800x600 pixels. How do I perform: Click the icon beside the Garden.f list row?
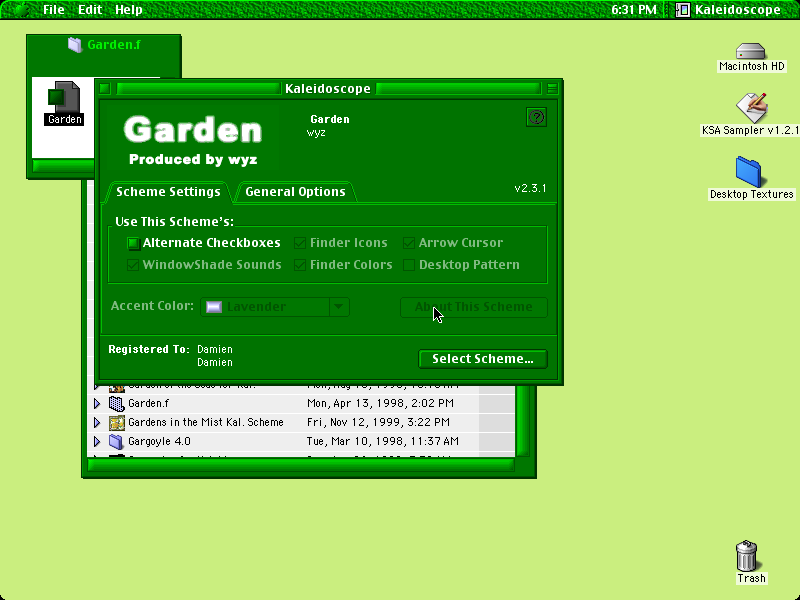[x=117, y=404]
